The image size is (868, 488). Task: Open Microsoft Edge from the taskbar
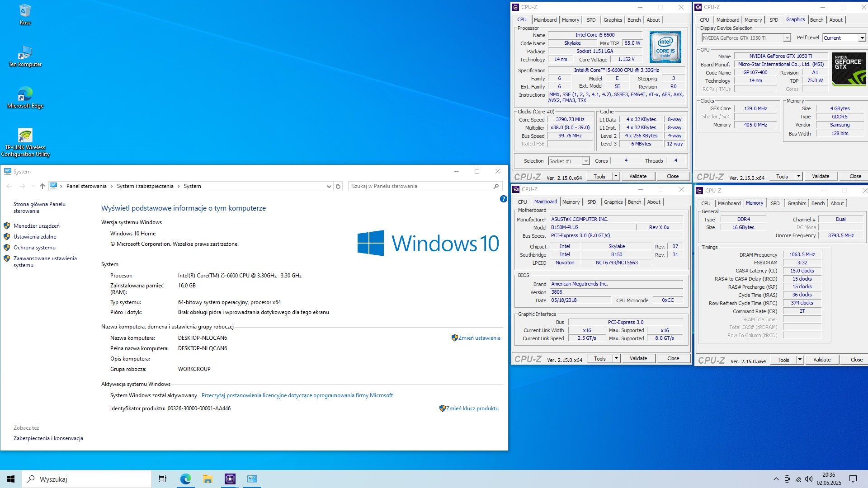point(185,479)
